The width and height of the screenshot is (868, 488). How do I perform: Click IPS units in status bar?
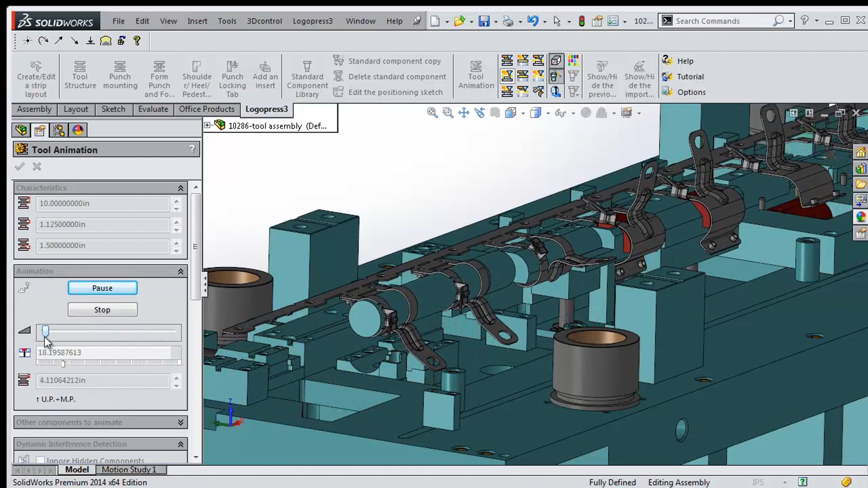tap(758, 482)
